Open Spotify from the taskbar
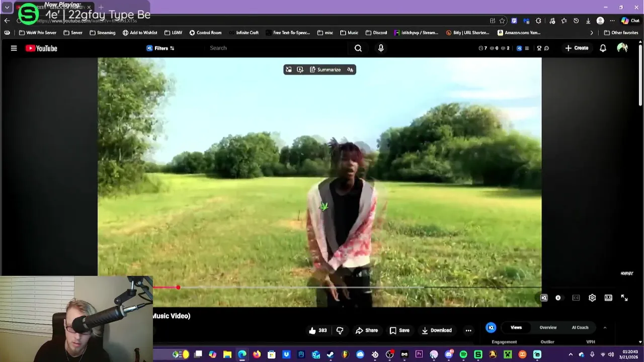This screenshot has height=362, width=644. (463, 354)
